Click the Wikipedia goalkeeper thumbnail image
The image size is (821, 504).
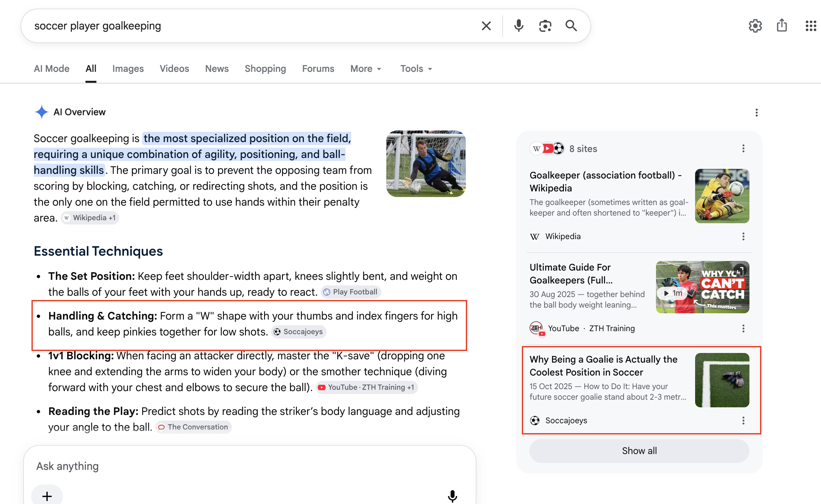click(722, 196)
